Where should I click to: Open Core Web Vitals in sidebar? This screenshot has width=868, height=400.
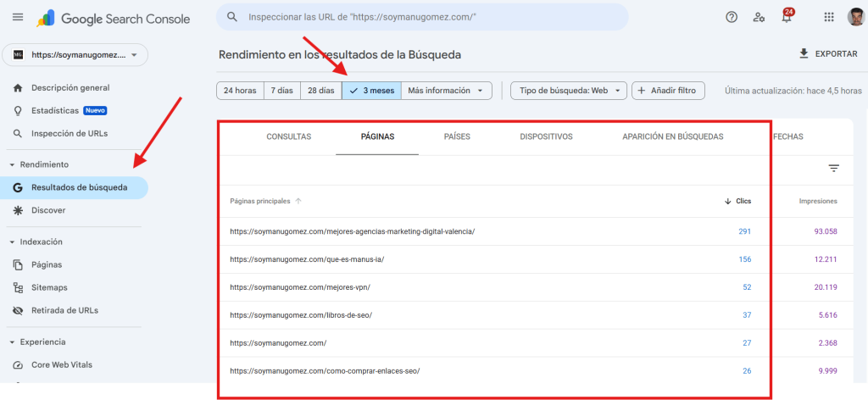coord(62,364)
